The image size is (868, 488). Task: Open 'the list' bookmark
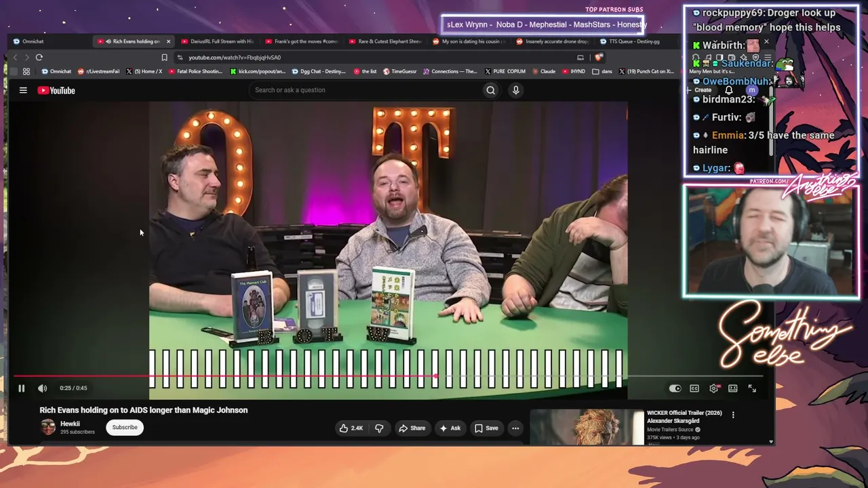pos(365,71)
